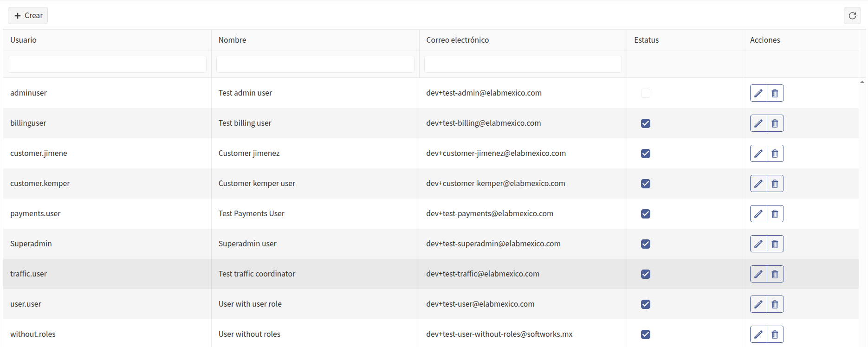Uncheck the billinguser status checkbox

coord(646,123)
